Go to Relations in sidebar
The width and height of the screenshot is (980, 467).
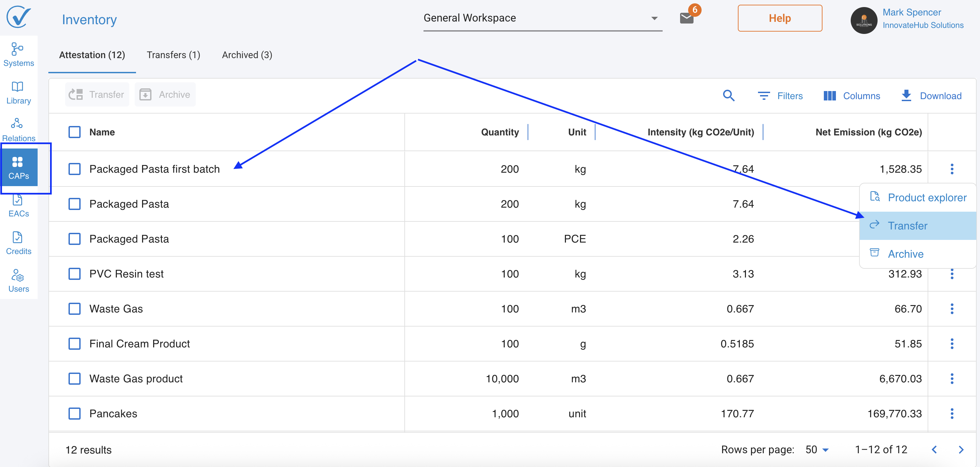18,129
